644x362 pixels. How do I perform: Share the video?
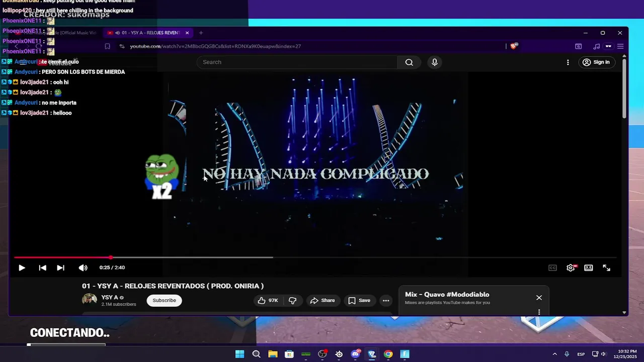pyautogui.click(x=323, y=301)
